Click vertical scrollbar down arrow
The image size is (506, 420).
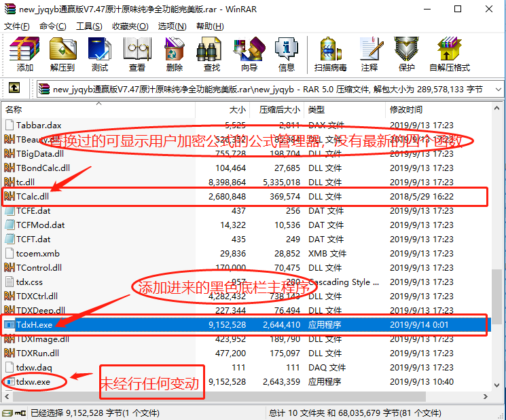[496, 385]
